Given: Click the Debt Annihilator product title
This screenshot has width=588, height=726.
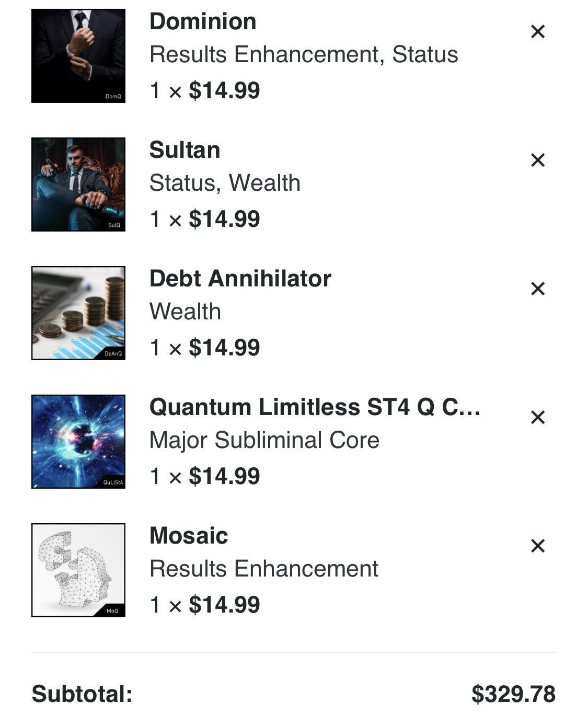Looking at the screenshot, I should coord(240,279).
